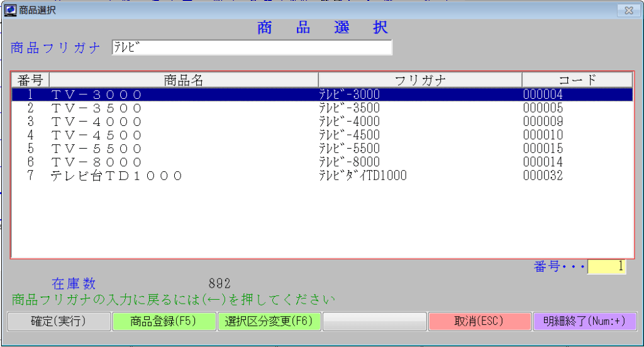Click the green hint text about (←) key
The width and height of the screenshot is (644, 347).
(174, 300)
